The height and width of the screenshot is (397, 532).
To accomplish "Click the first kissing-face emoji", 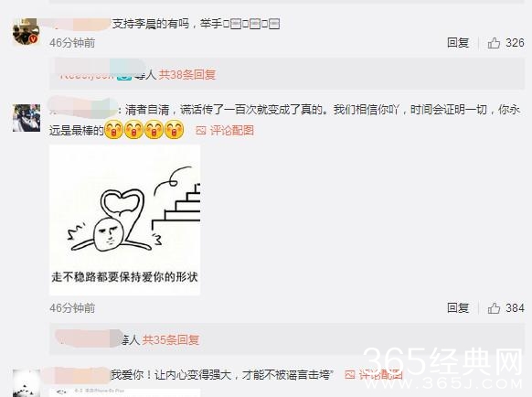I will point(114,130).
